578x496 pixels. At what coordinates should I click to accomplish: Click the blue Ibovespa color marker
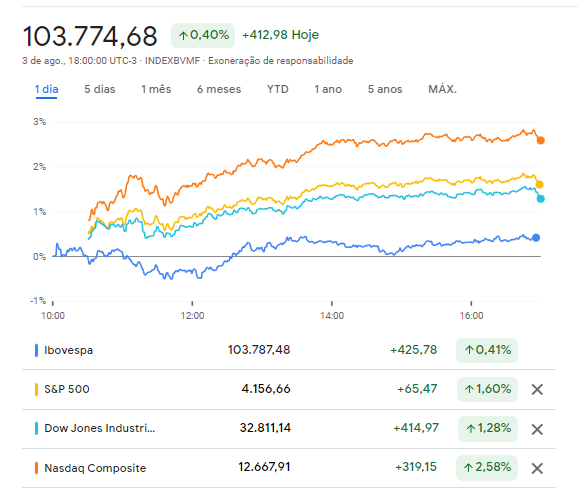click(x=36, y=350)
